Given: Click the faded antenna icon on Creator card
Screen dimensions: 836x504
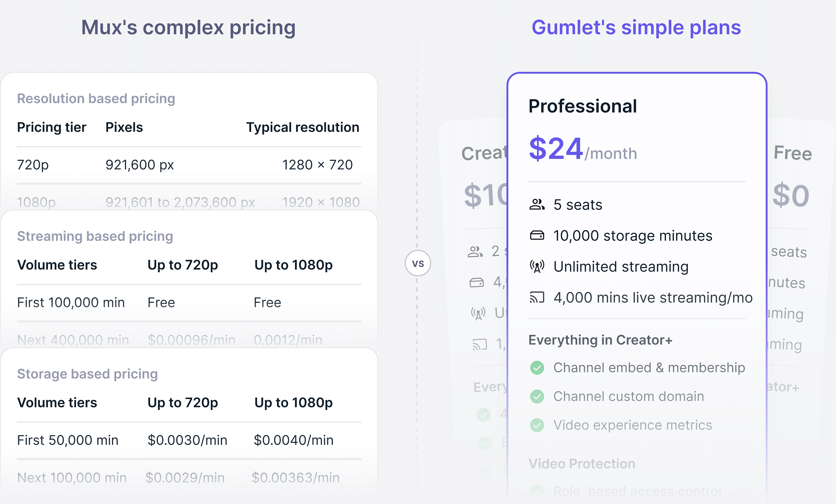Looking at the screenshot, I should click(x=478, y=313).
